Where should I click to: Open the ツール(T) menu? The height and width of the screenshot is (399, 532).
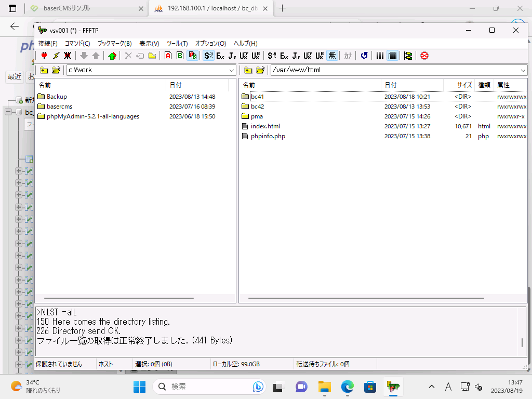click(x=177, y=44)
